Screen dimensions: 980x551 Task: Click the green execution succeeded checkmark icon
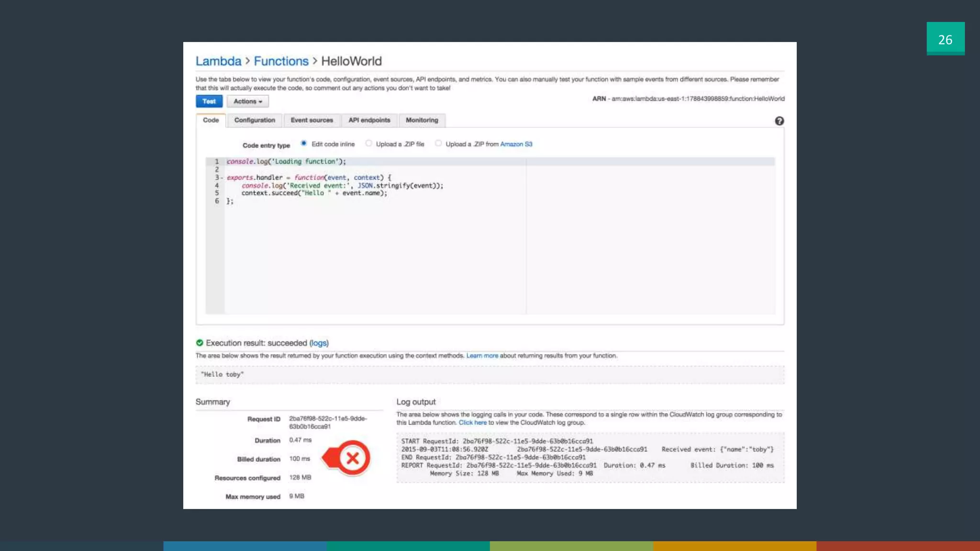click(x=200, y=343)
